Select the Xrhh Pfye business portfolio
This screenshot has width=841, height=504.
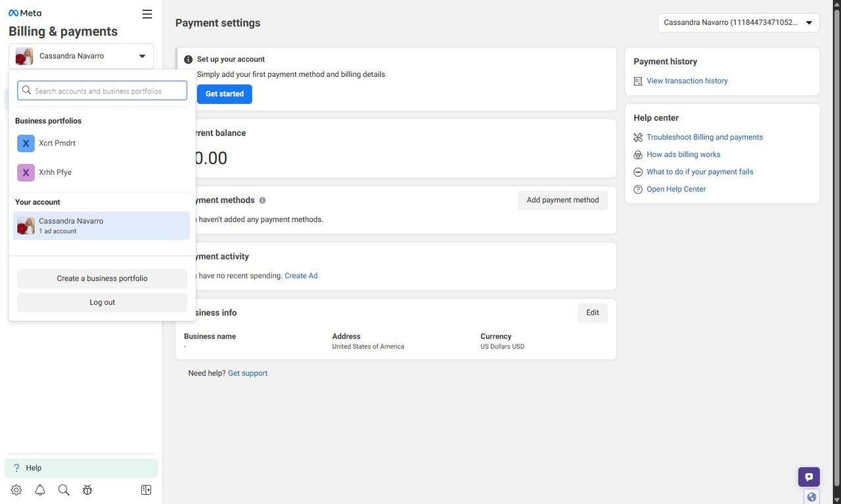(x=101, y=173)
